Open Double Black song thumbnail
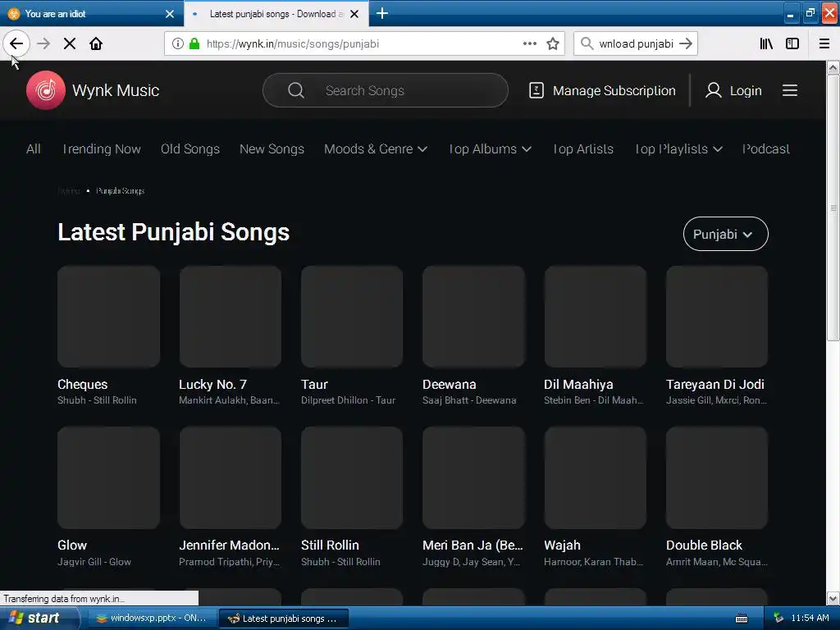 click(x=717, y=477)
